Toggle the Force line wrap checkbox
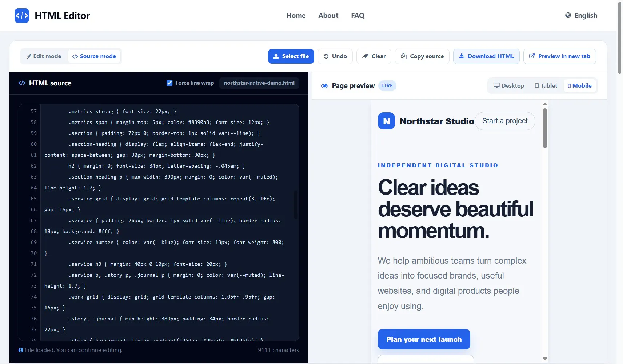 tap(169, 83)
